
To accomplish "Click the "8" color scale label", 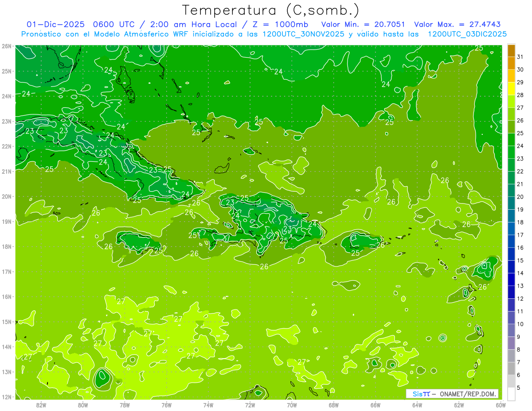I will pyautogui.click(x=519, y=350).
